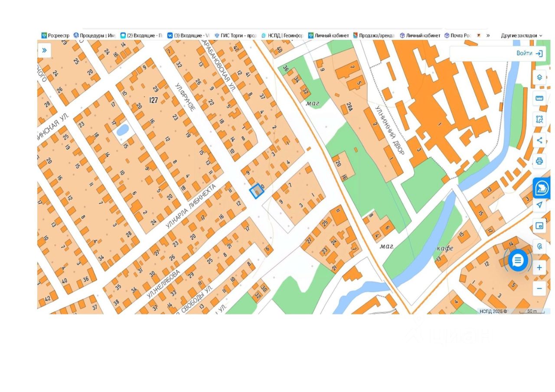
Task: Open the НСПД Геоинформ bookmark
Action: click(x=282, y=36)
